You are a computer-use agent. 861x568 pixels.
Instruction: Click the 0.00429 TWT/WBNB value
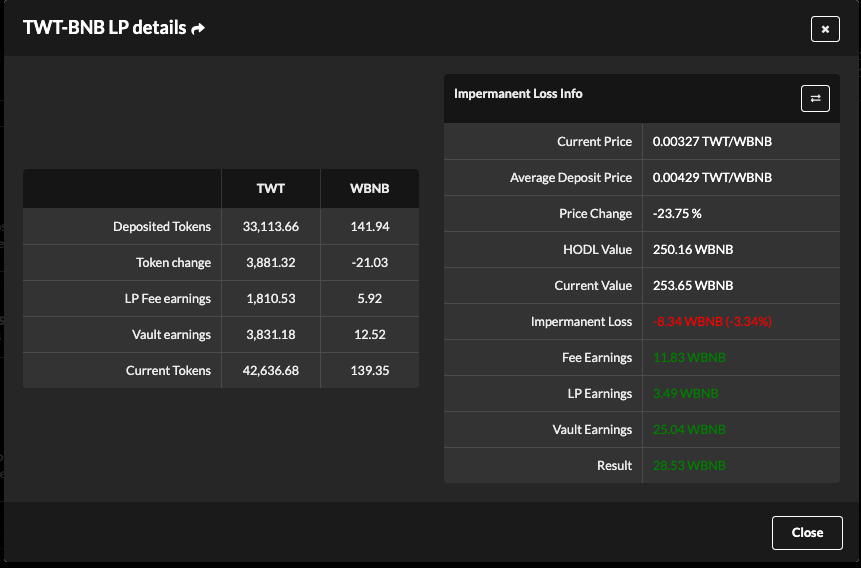click(712, 177)
